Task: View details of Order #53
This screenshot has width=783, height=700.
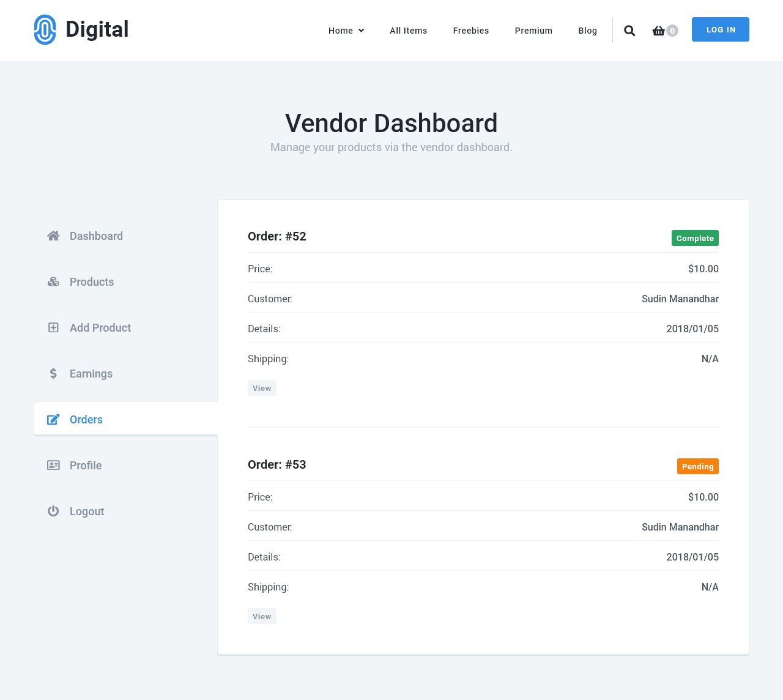Action: (x=262, y=617)
